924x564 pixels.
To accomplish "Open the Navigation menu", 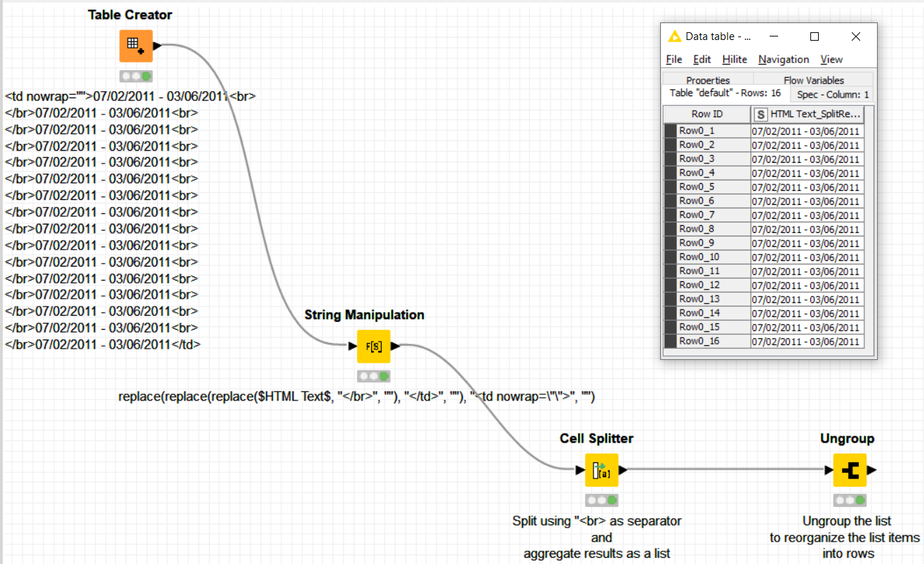I will click(x=783, y=59).
